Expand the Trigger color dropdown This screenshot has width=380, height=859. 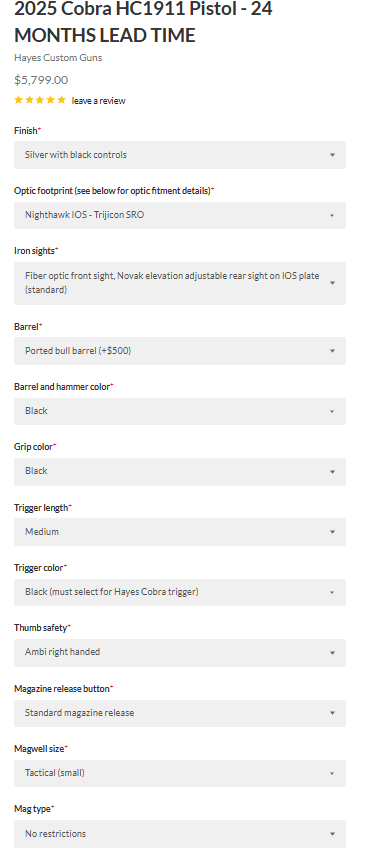click(180, 592)
